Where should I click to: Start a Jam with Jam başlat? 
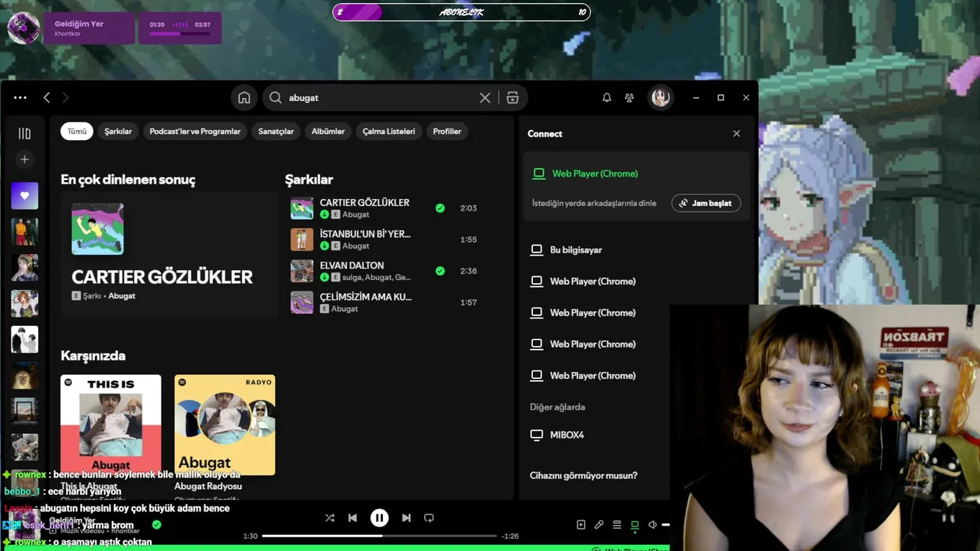pos(706,204)
